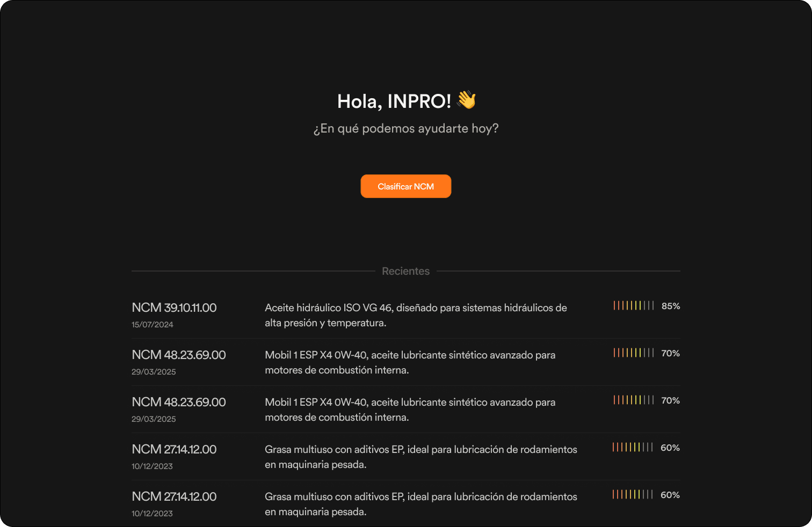Click the Clasificar NCM button
The height and width of the screenshot is (527, 812).
point(406,186)
